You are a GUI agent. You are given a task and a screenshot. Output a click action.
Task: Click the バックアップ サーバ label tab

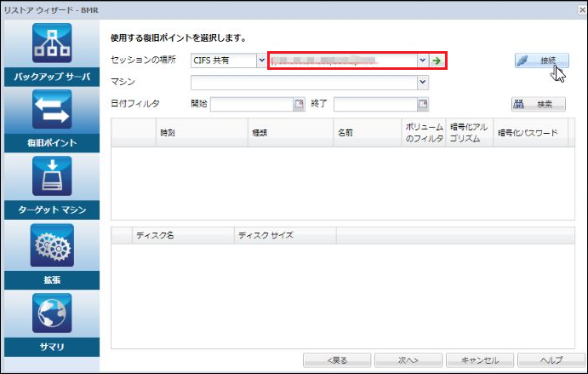52,77
